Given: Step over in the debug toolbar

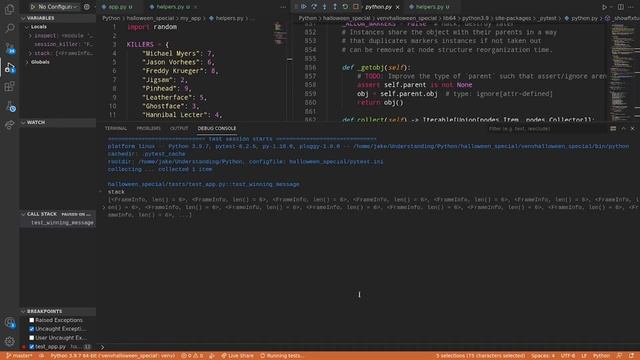Looking at the screenshot, I should [314, 7].
